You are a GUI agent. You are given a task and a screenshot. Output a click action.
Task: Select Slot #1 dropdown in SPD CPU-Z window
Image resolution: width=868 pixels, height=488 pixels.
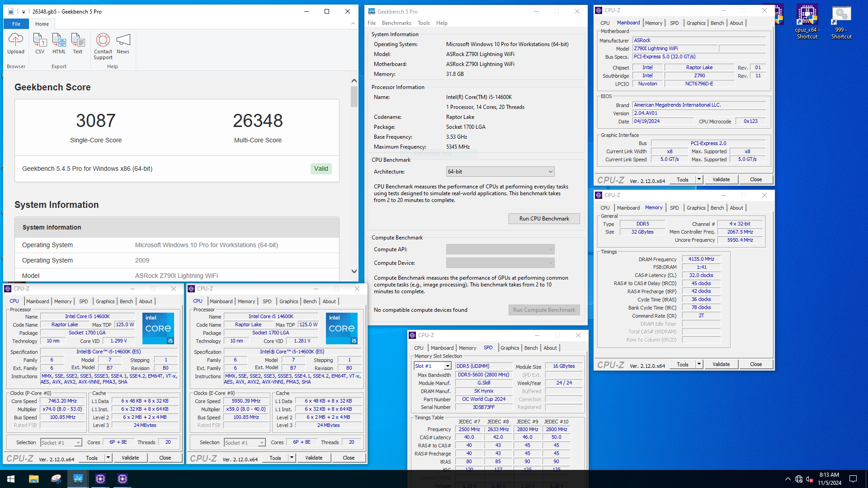tap(433, 366)
